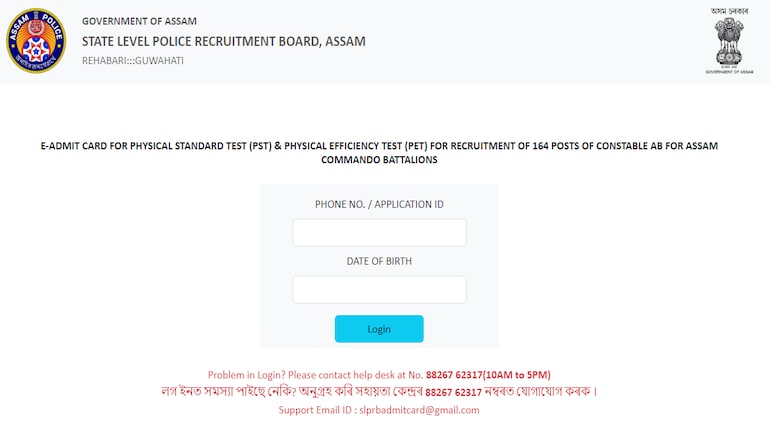
Task: Select the E-Admit Card page heading
Action: coord(379,152)
